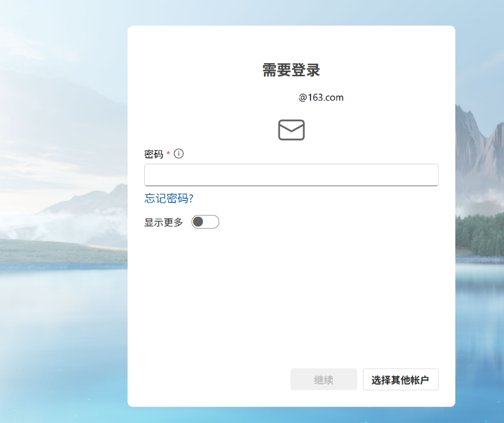
Task: Click the disabled 继续 button
Action: coord(324,379)
